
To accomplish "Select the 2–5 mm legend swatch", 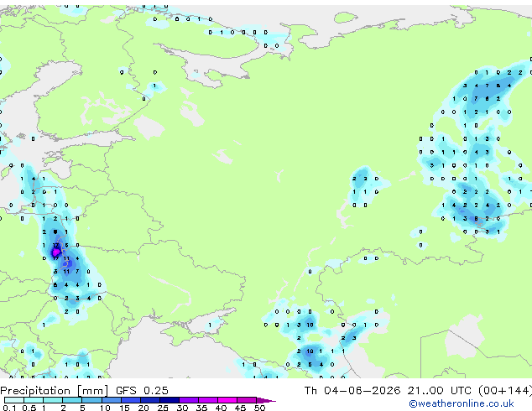I will (72, 400).
